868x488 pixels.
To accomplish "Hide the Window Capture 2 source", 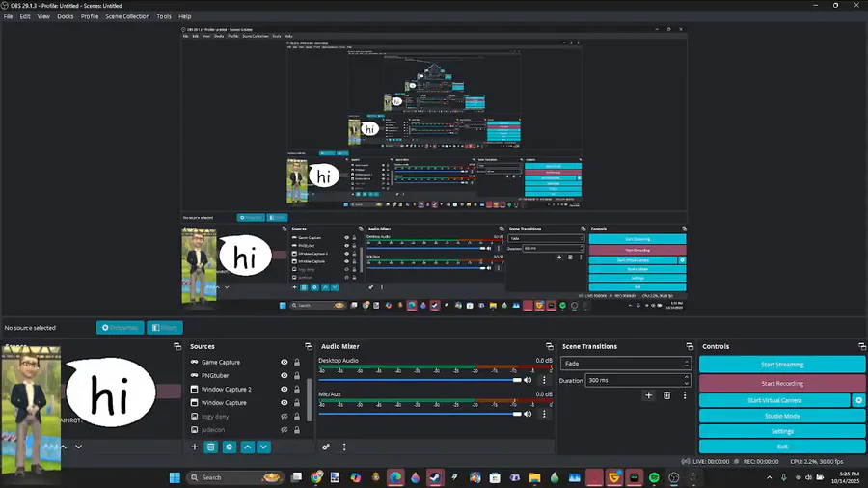I will point(284,390).
